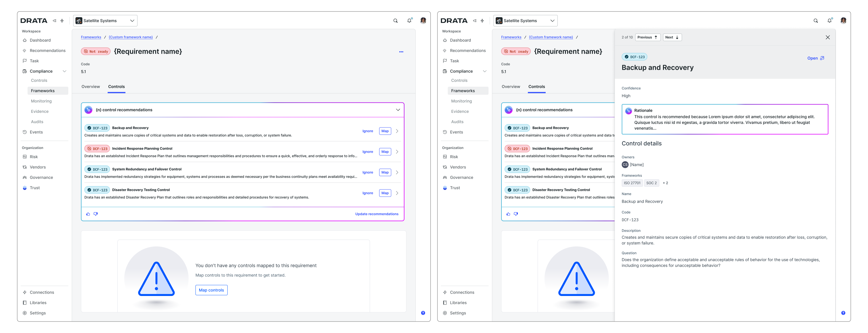Image resolution: width=868 pixels, height=333 pixels.
Task: Click Custom framework name breadcrumb in left window
Action: coord(131,37)
